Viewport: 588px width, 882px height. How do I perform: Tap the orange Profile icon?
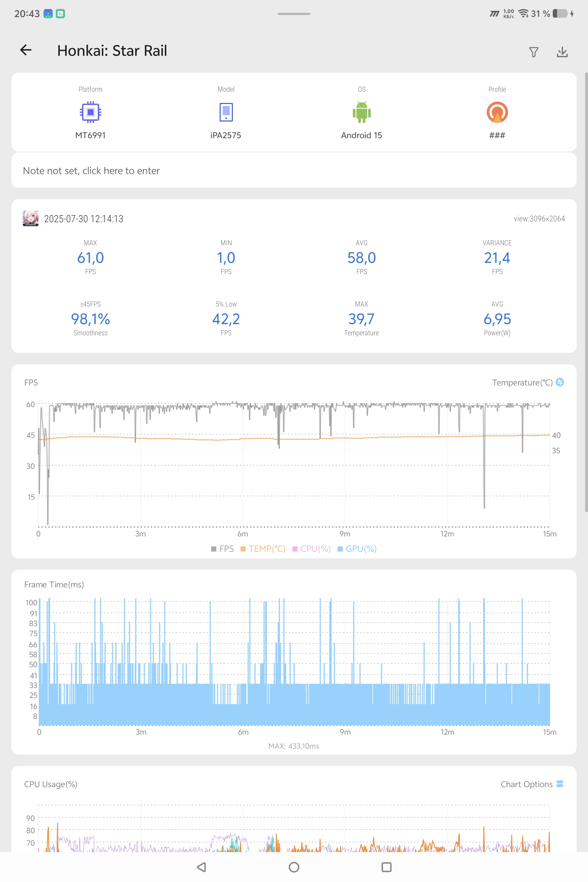[497, 112]
